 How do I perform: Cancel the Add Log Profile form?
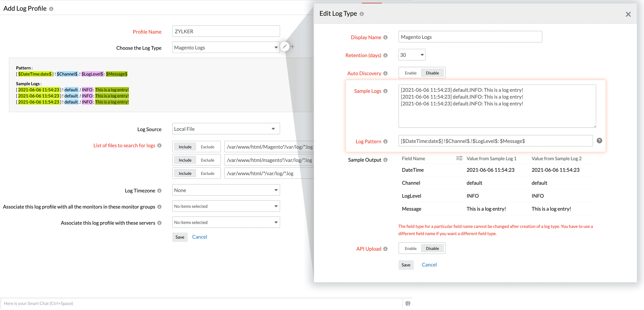(199, 237)
